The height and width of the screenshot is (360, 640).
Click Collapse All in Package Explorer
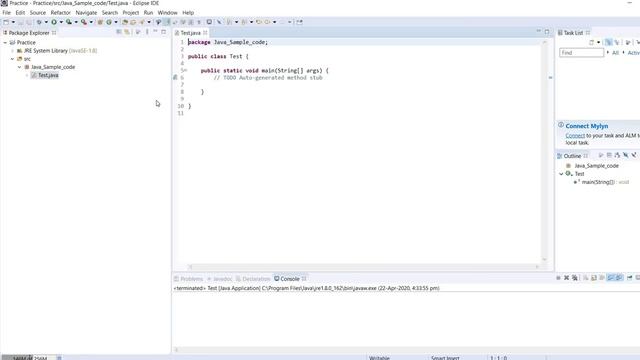[119, 32]
